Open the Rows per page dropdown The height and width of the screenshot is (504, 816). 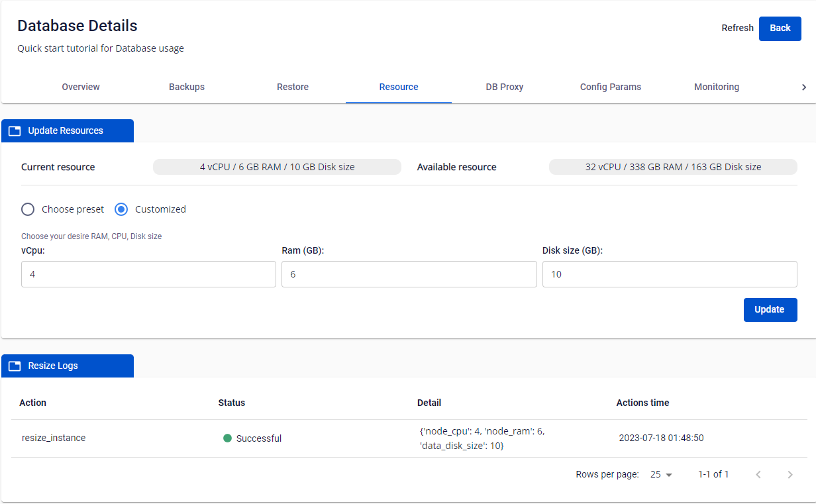tap(661, 474)
